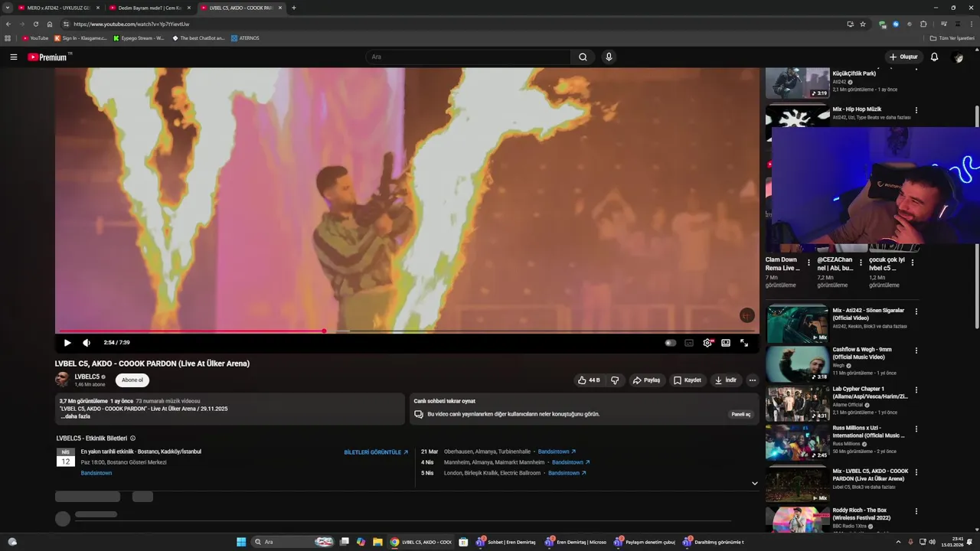Open Bandsintown link for Mannheim show

[x=570, y=462]
